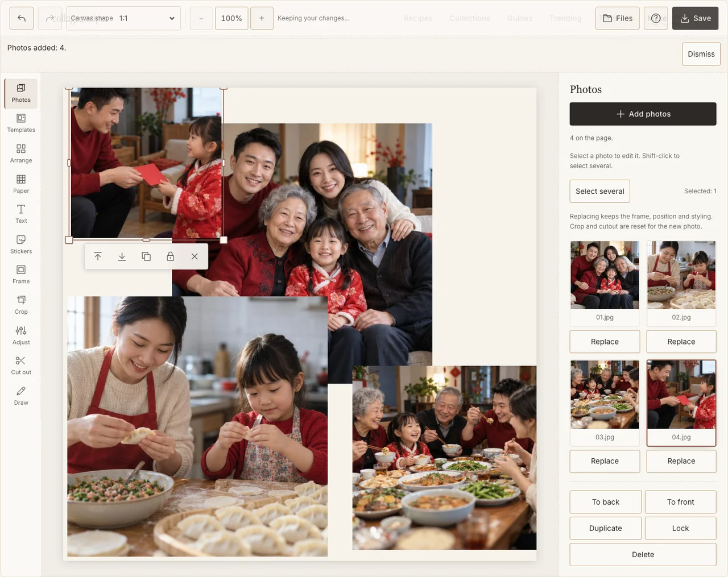Select the dumpling-making photo on canvas
The height and width of the screenshot is (577, 728).
click(197, 426)
